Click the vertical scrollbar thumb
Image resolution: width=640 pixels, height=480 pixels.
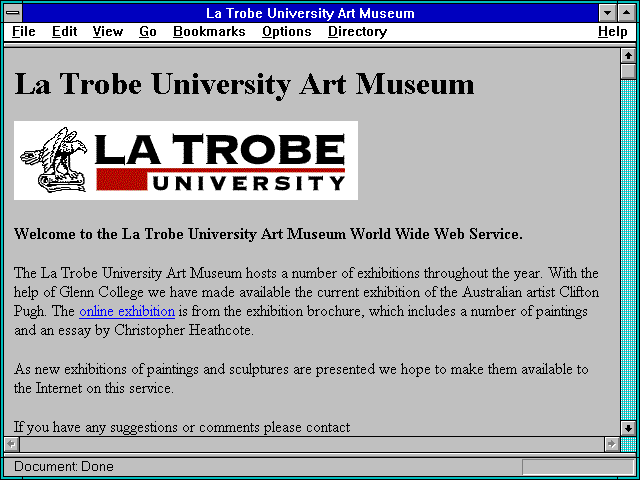coord(628,71)
